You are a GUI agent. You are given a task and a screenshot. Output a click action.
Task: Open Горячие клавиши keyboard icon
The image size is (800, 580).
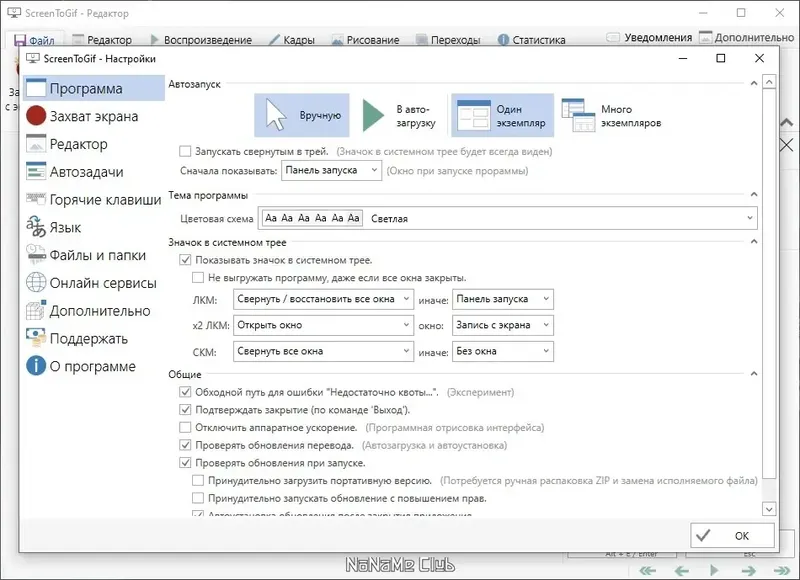(36, 199)
